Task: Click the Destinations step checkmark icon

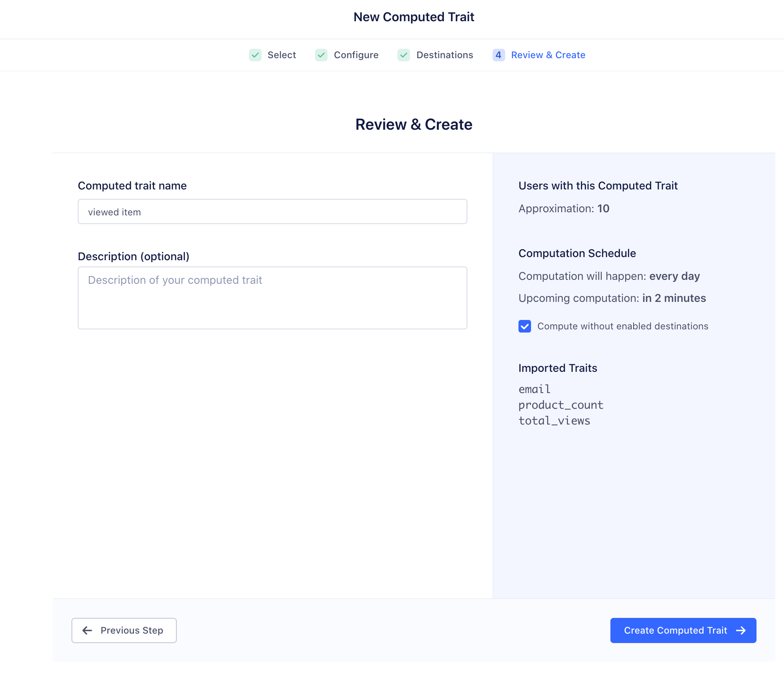Action: [x=404, y=55]
